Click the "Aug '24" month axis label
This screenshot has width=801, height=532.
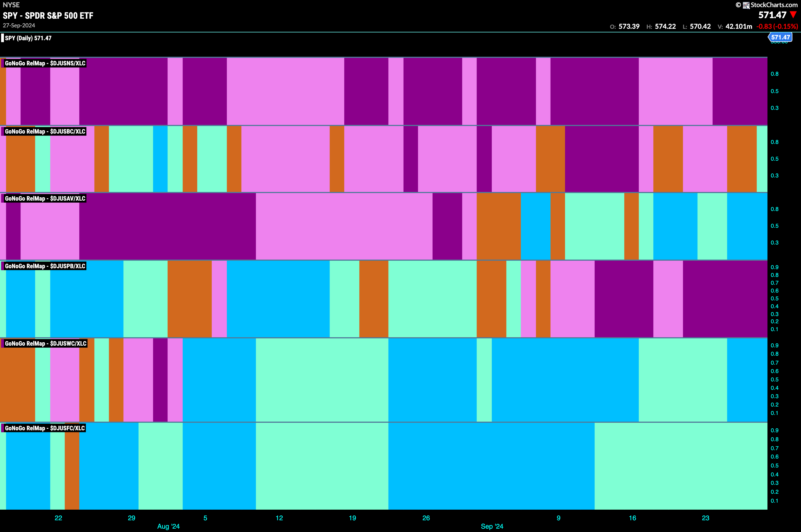168,526
